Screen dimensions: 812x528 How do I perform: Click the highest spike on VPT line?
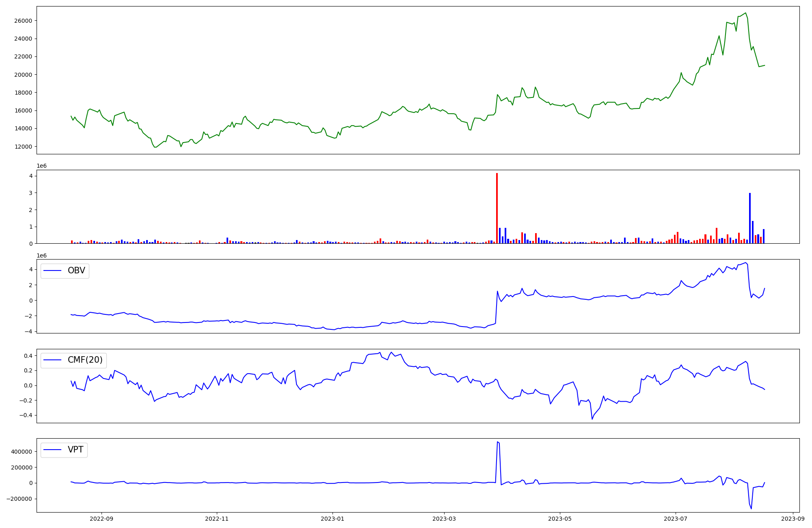point(497,442)
